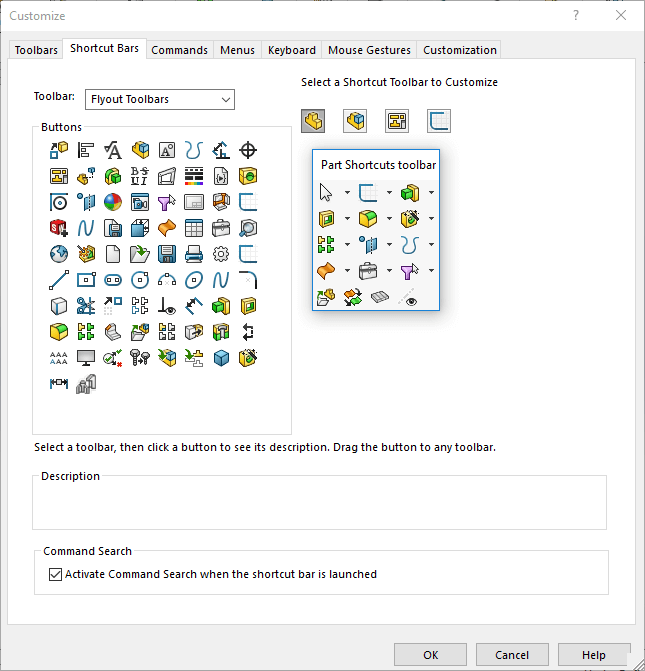Switch to the Keyboard tab
The width and height of the screenshot is (645, 671).
[x=291, y=50]
